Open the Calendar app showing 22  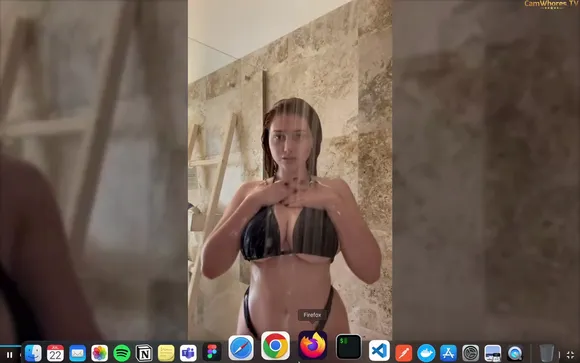pyautogui.click(x=55, y=353)
